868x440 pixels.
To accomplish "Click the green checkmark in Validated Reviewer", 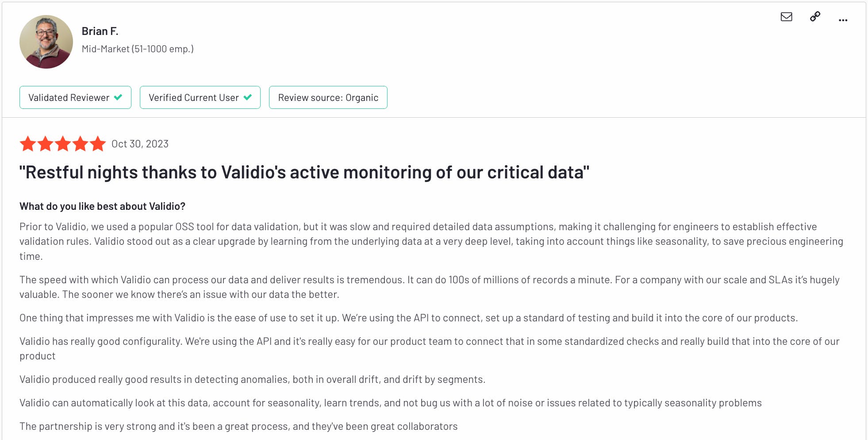I will (118, 97).
